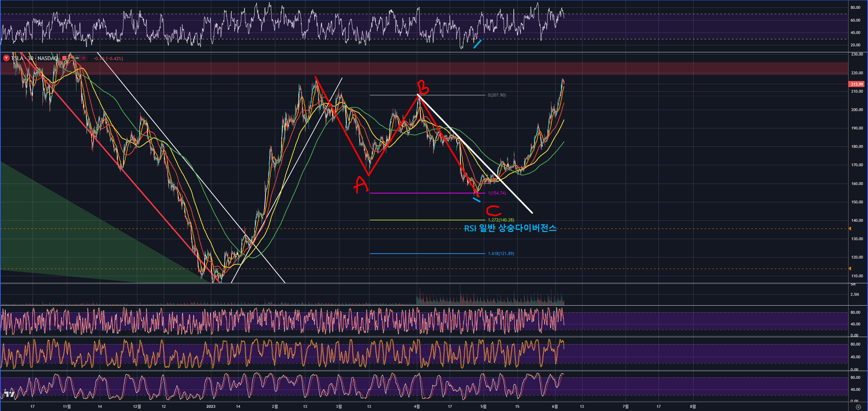Click the 213.99 current price label
The height and width of the screenshot is (411, 868).
tap(857, 84)
